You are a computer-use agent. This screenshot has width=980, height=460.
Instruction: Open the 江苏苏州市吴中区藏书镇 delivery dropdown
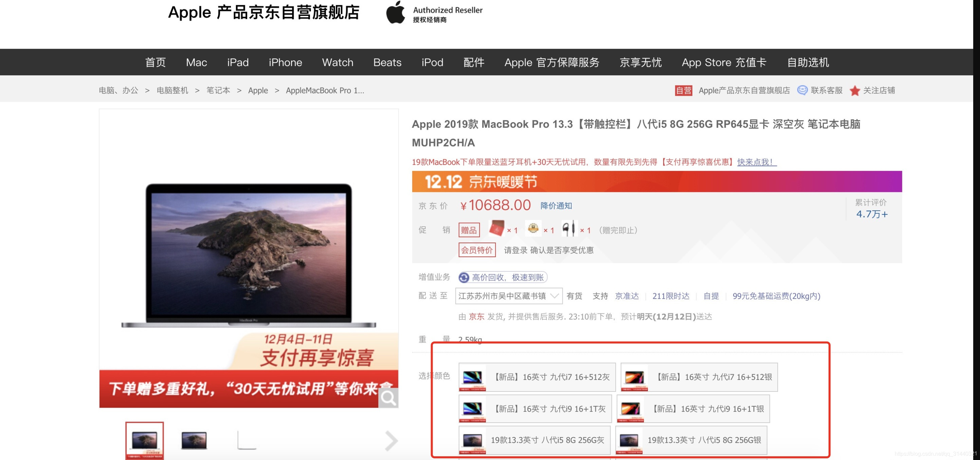pos(508,296)
